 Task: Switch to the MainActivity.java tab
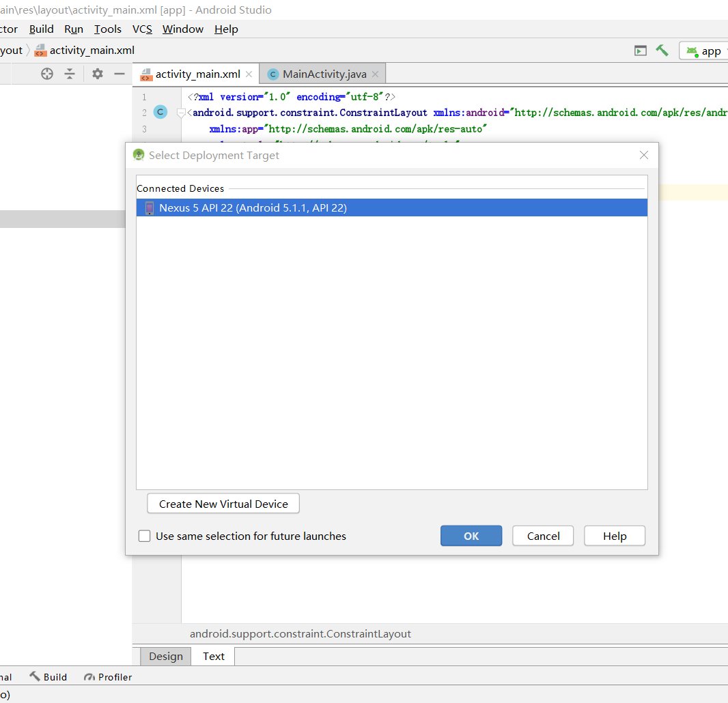tap(322, 74)
